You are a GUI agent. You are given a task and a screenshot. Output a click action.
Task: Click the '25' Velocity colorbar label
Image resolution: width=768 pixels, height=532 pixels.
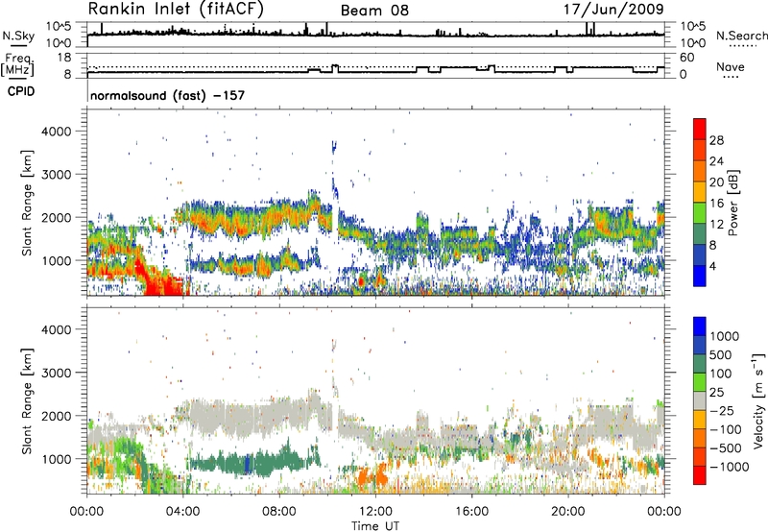coord(716,393)
